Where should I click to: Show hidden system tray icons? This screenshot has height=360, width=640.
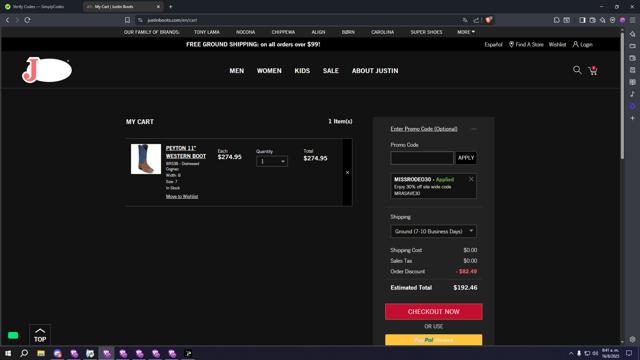pyautogui.click(x=571, y=353)
